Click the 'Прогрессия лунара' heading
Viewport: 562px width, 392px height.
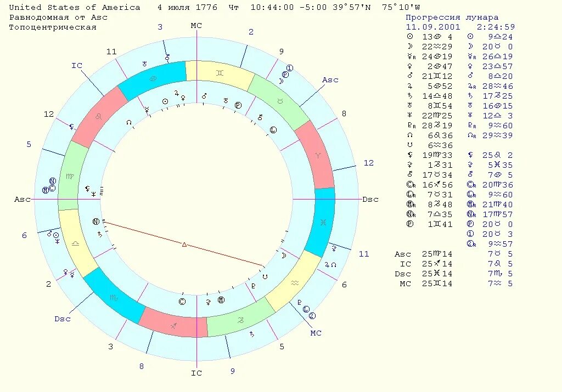(452, 17)
